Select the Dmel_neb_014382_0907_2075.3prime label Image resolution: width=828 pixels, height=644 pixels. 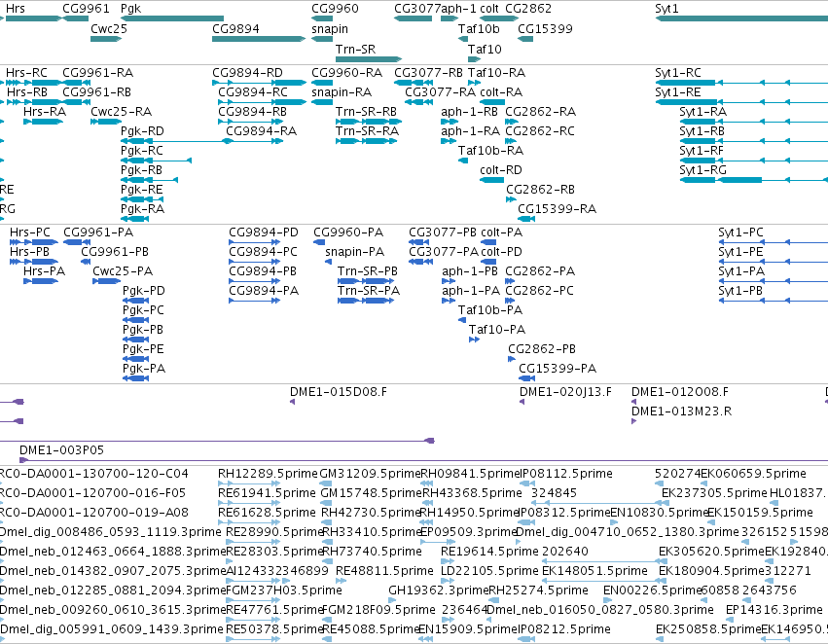113,571
